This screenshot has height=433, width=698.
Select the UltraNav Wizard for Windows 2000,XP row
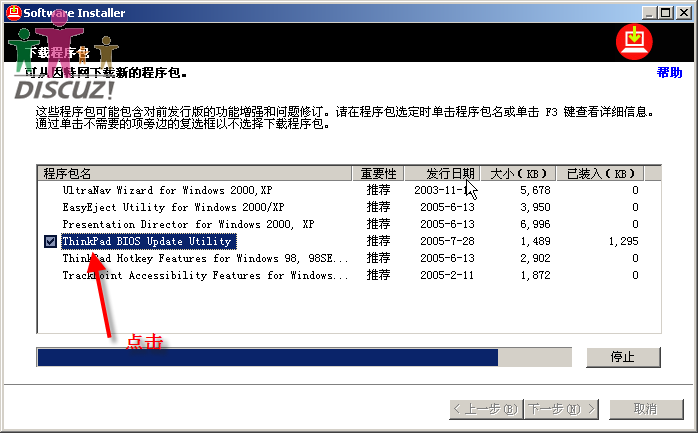coord(166,190)
